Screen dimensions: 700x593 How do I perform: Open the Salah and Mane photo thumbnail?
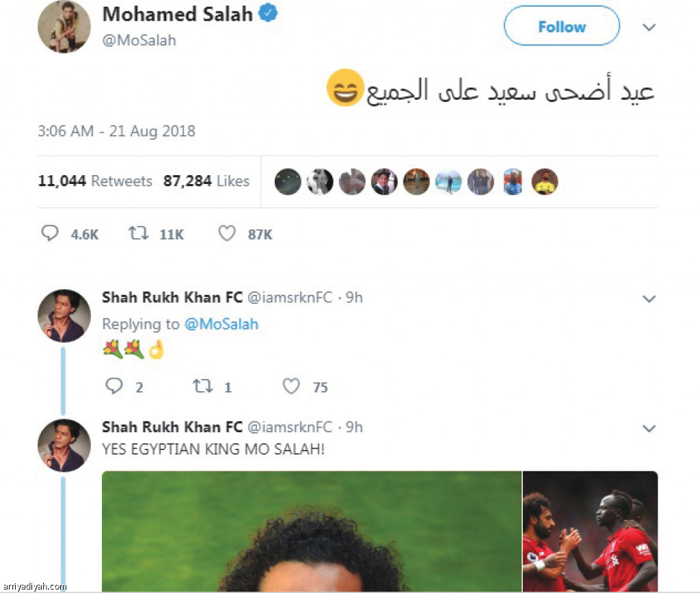coord(590,531)
